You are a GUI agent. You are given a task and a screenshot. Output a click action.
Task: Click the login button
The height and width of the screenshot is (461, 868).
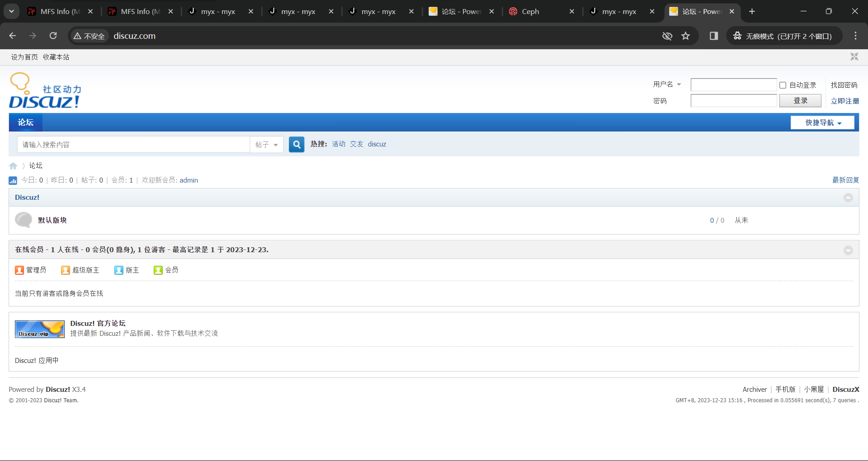click(x=800, y=100)
